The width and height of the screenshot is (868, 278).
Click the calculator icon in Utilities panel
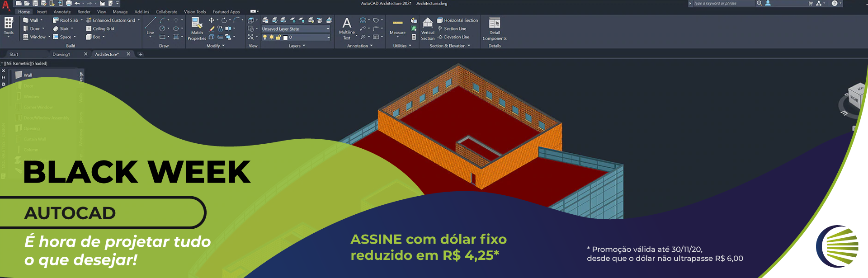pyautogui.click(x=414, y=37)
